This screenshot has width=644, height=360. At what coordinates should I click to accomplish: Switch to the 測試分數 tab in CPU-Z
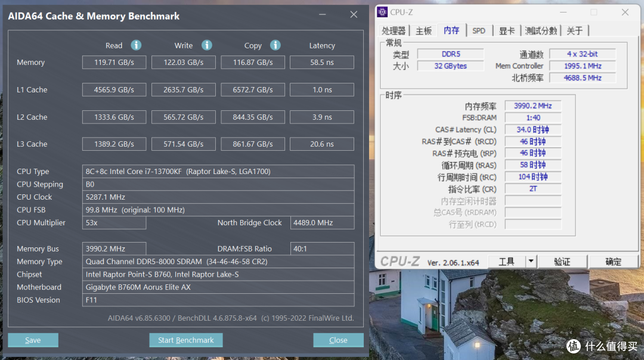tap(541, 31)
